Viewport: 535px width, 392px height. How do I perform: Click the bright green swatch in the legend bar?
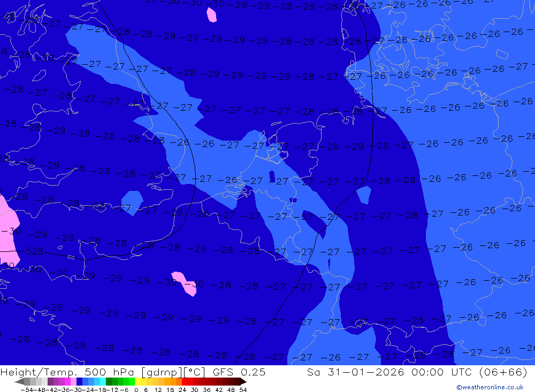point(132,382)
